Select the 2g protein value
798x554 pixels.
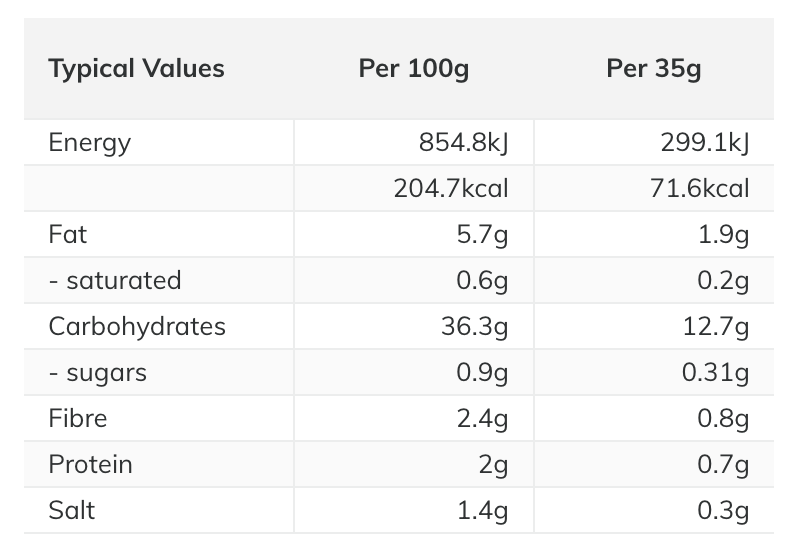(x=494, y=464)
